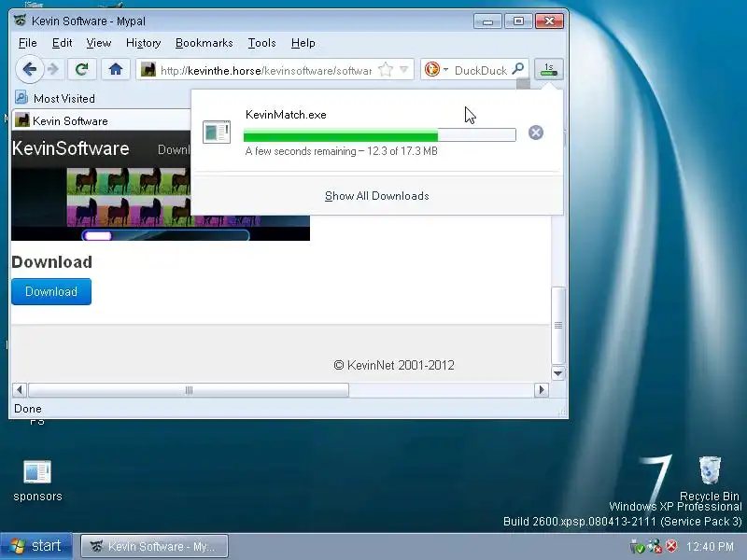Open the Most Visited bookmarks folder

(55, 99)
